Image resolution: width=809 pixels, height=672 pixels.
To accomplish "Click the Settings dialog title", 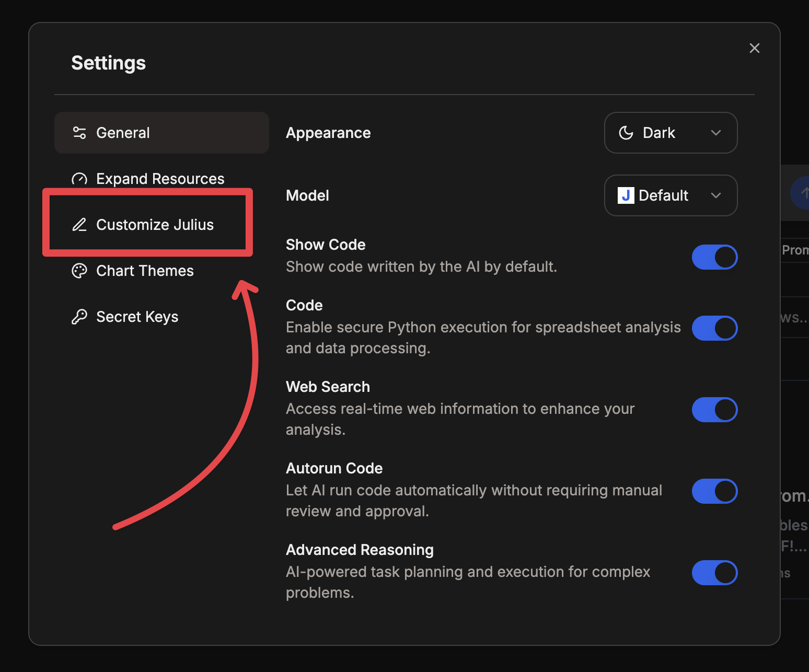I will point(109,63).
